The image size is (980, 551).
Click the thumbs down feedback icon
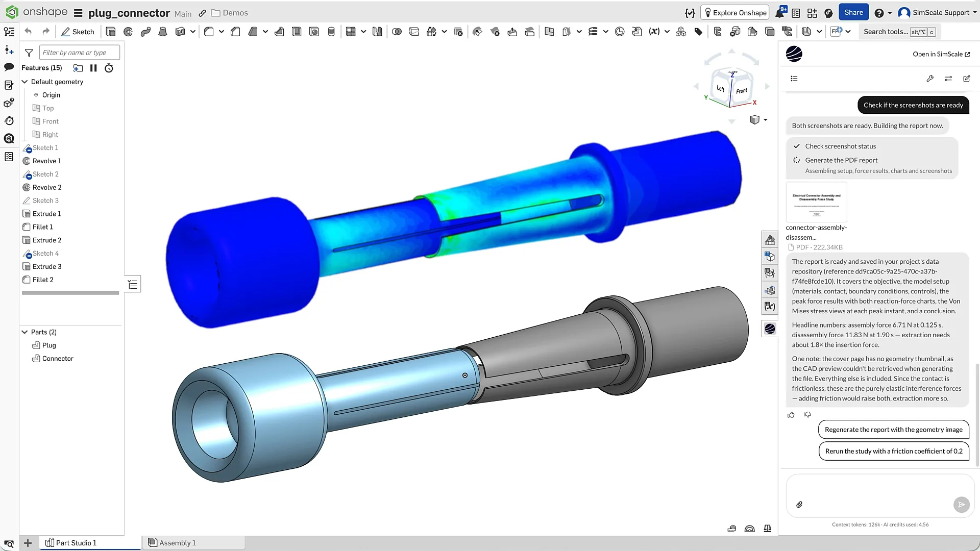[807, 415]
